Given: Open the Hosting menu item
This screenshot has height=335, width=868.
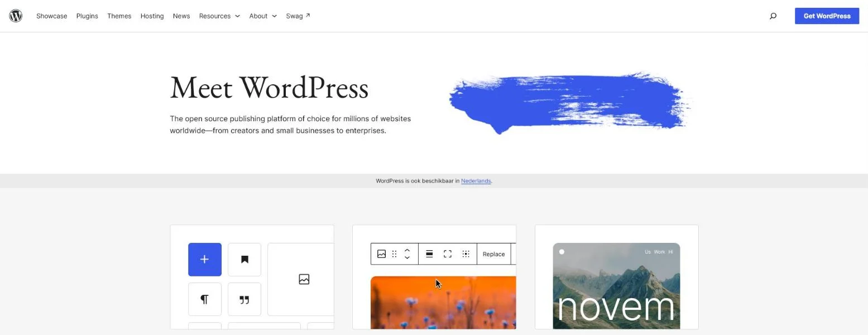Looking at the screenshot, I should [152, 16].
